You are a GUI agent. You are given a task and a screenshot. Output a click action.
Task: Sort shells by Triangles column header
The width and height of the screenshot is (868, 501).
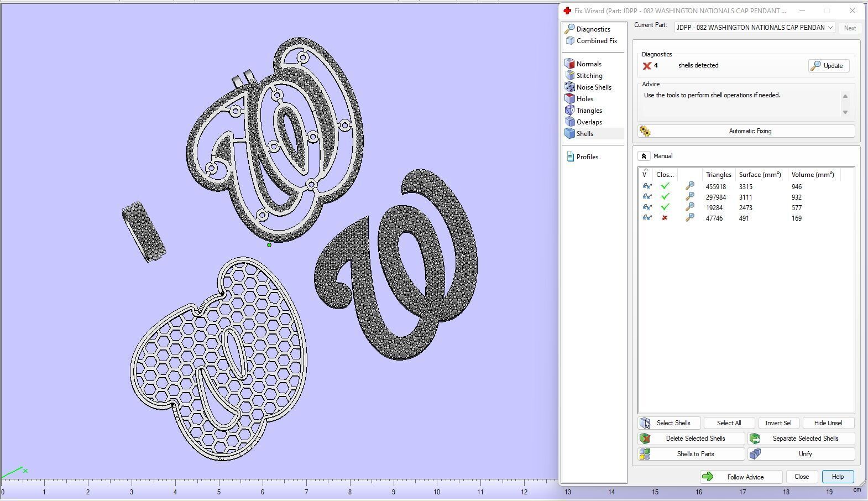coord(718,175)
